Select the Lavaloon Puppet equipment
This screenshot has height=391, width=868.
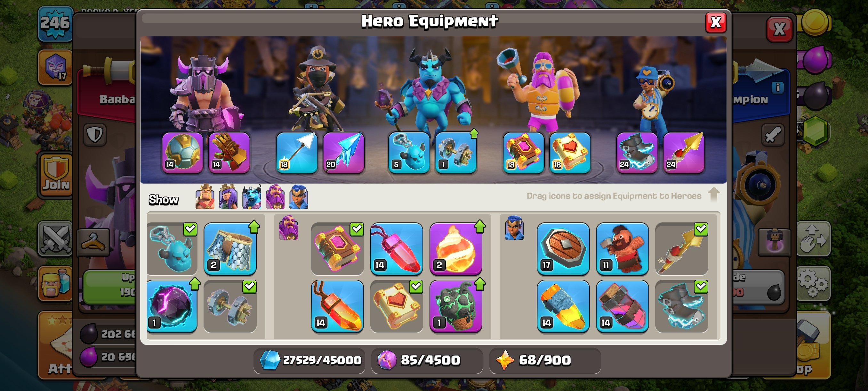tap(455, 306)
